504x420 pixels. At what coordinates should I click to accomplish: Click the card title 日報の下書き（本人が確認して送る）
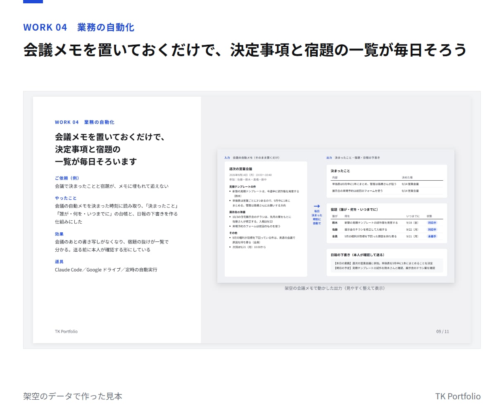357,255
